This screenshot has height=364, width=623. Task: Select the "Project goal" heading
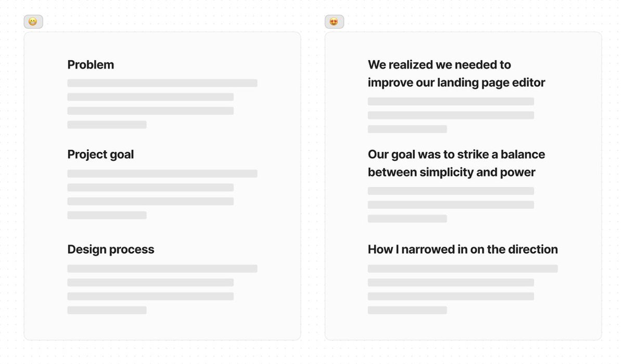click(100, 154)
